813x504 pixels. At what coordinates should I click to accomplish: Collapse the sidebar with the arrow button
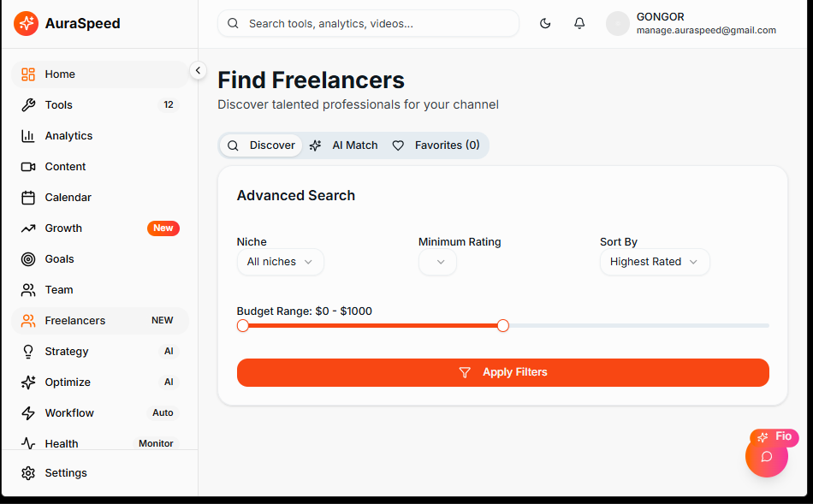pos(198,71)
